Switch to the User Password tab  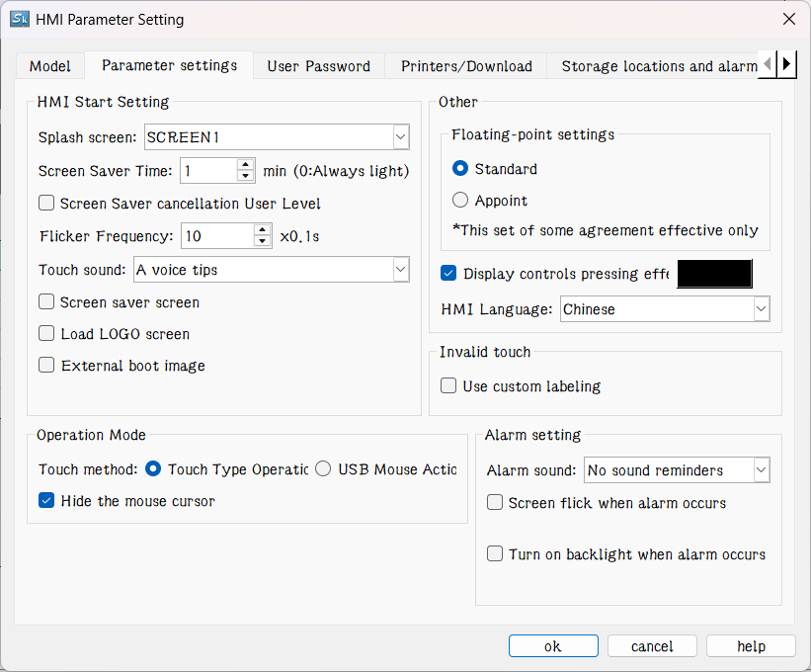(x=318, y=66)
